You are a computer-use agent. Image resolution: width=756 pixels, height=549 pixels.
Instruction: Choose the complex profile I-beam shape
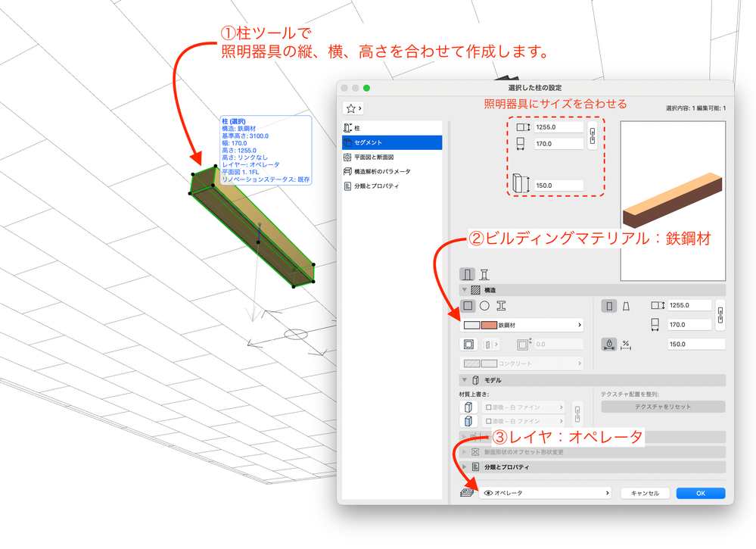[x=502, y=306]
